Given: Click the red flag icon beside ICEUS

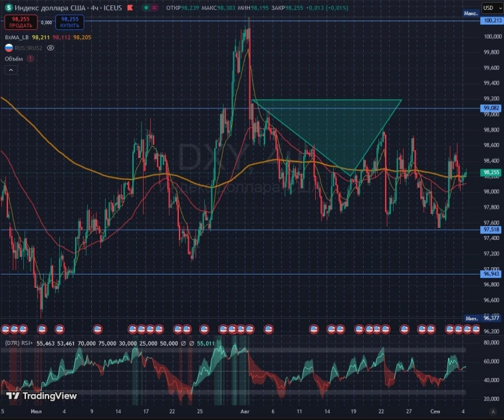Looking at the screenshot, I should (127, 7).
